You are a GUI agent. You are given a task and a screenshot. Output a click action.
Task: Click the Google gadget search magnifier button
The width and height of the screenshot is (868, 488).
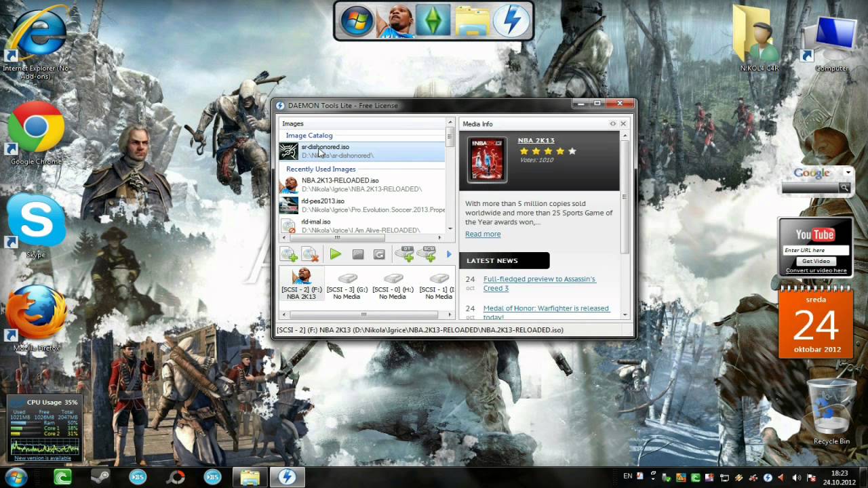point(845,188)
